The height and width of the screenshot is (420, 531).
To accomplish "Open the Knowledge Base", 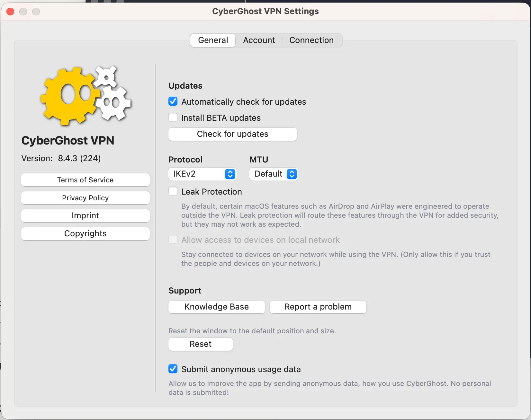I will (216, 307).
